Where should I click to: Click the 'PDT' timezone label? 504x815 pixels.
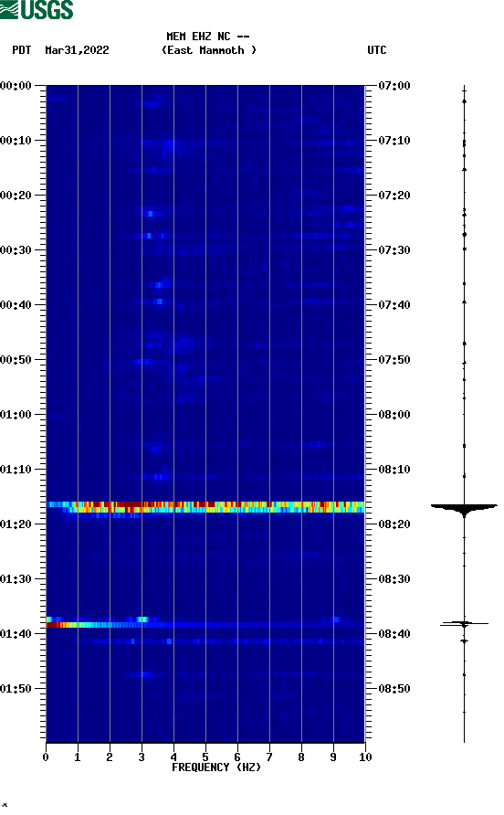pos(22,50)
